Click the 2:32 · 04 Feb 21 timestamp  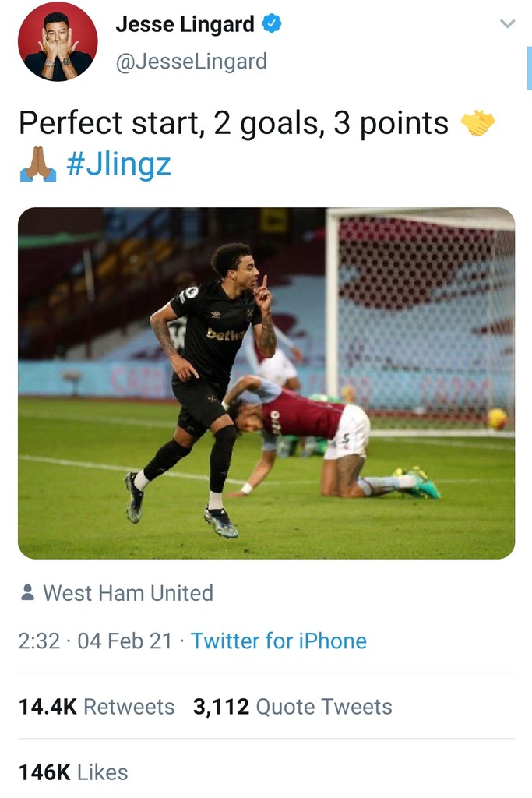(x=95, y=641)
